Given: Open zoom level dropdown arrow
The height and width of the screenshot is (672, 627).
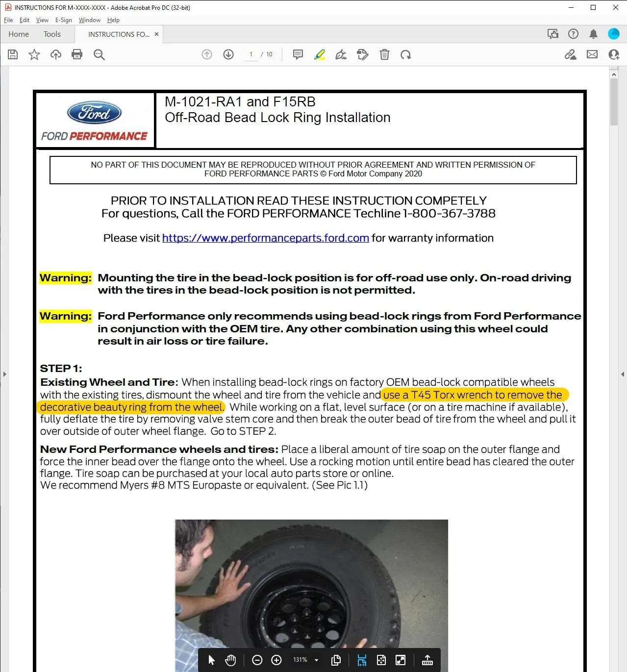Looking at the screenshot, I should (x=316, y=660).
